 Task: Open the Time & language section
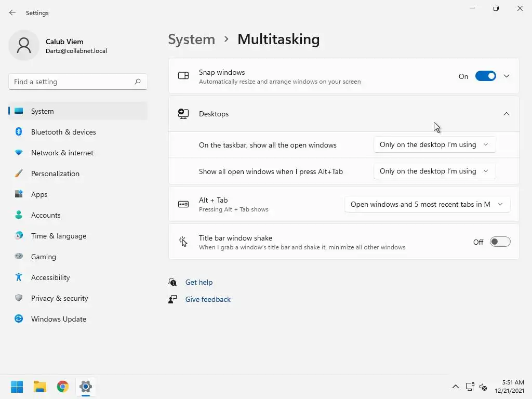coord(59,236)
